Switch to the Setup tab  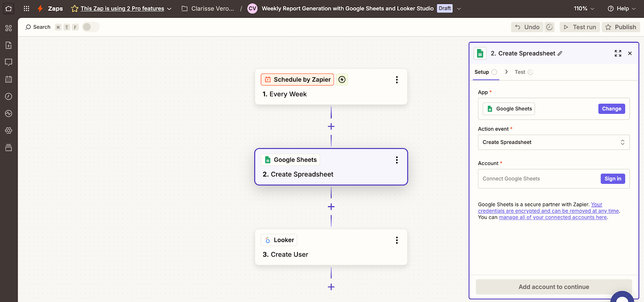tap(486, 72)
